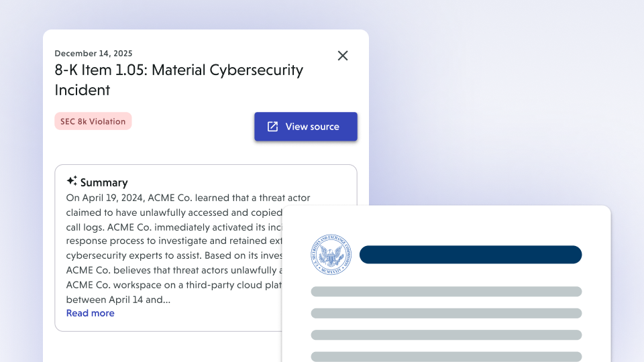644x362 pixels.
Task: Click the word Incident in the title
Action: tap(83, 90)
